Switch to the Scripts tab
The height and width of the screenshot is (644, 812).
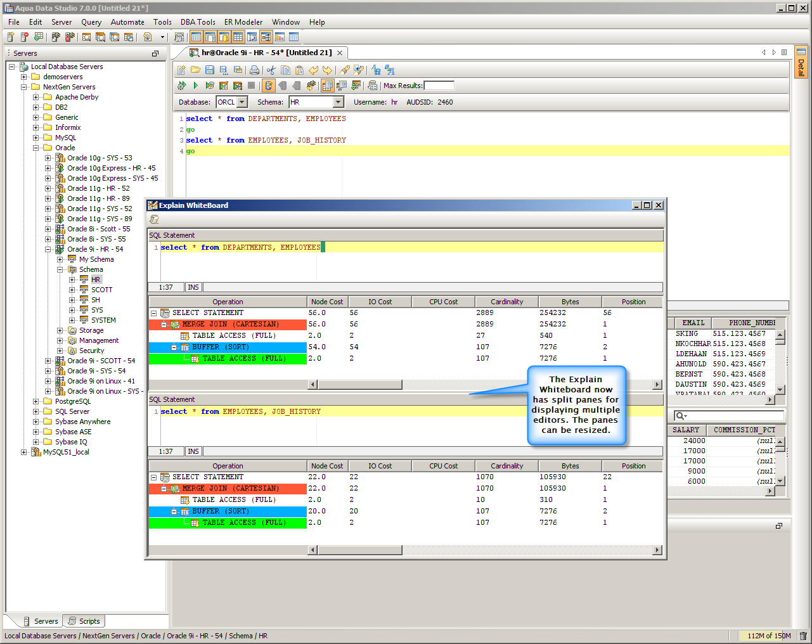click(x=84, y=621)
